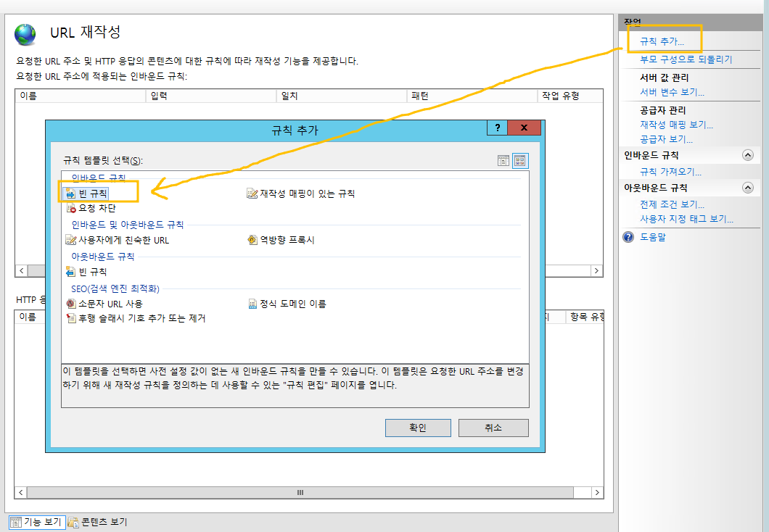Viewport: 769px width, 532px height.
Task: Switch to the 기능 보기 tab
Action: (36, 521)
